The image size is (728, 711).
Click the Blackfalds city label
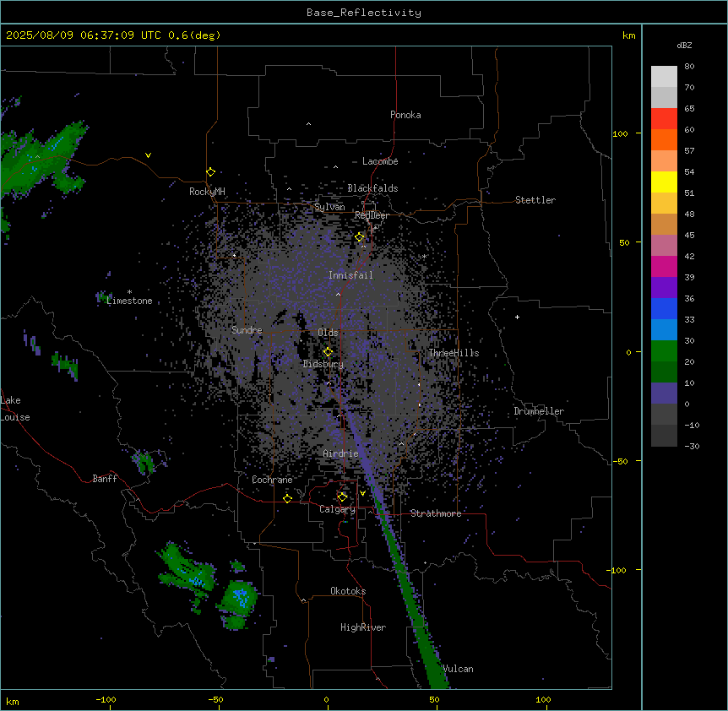click(372, 188)
